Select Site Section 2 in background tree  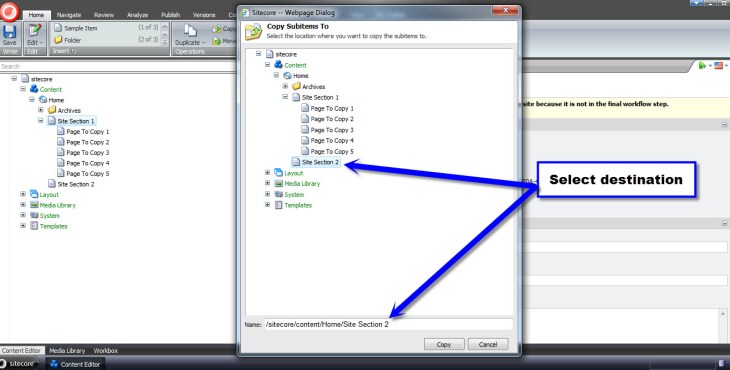75,184
